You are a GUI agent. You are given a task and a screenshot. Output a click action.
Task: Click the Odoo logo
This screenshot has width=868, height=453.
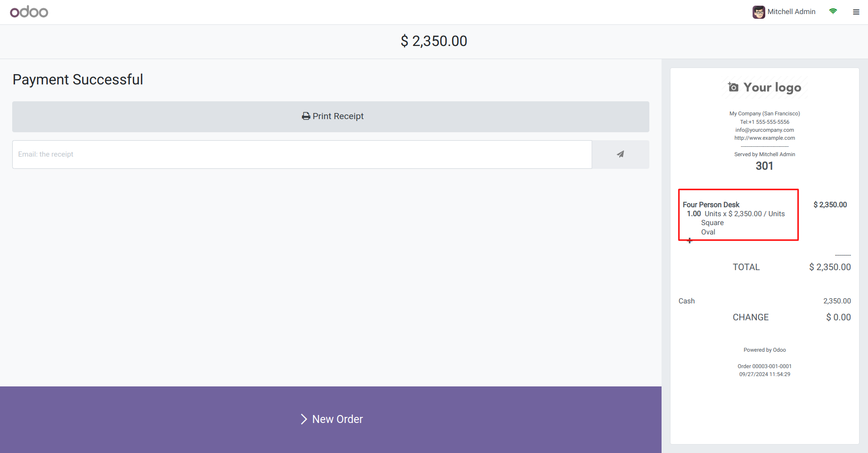29,12
